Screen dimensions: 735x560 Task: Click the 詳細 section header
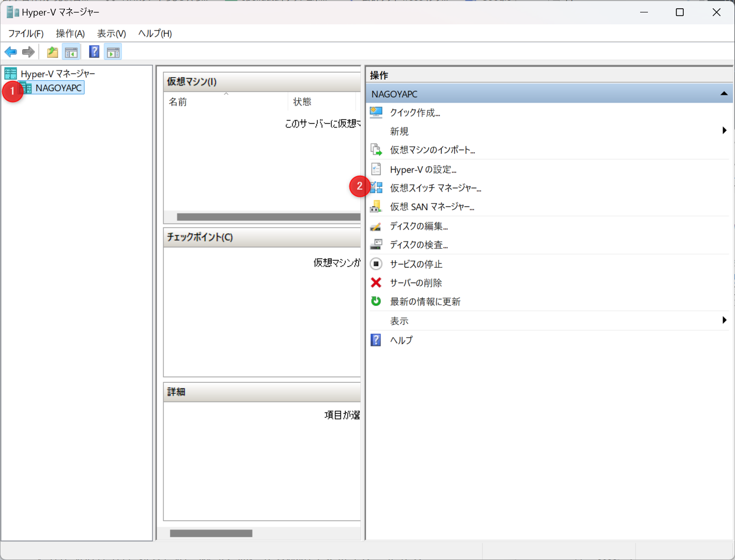(262, 392)
